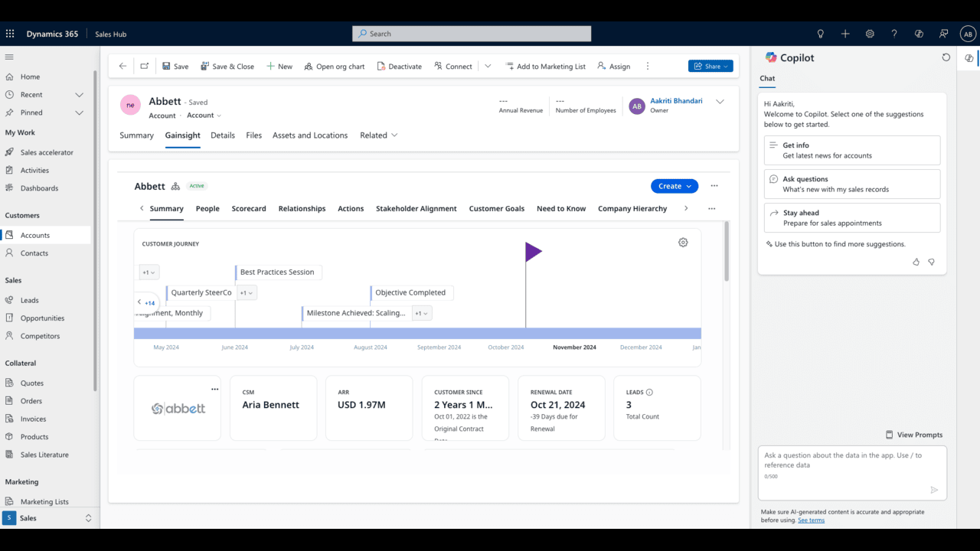Give thumbs up to Copilot message

(x=916, y=262)
